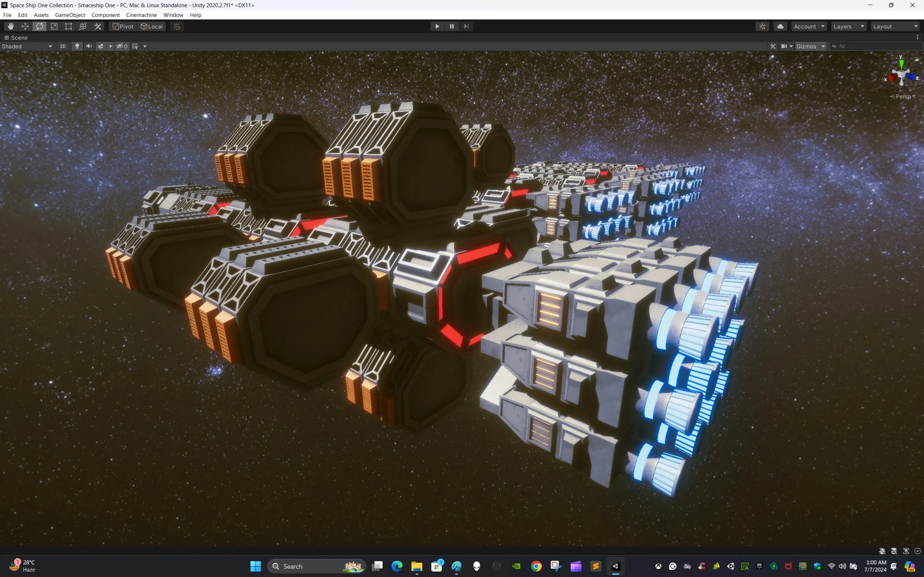Select the Scale tool
This screenshot has width=924, height=577.
pos(54,26)
